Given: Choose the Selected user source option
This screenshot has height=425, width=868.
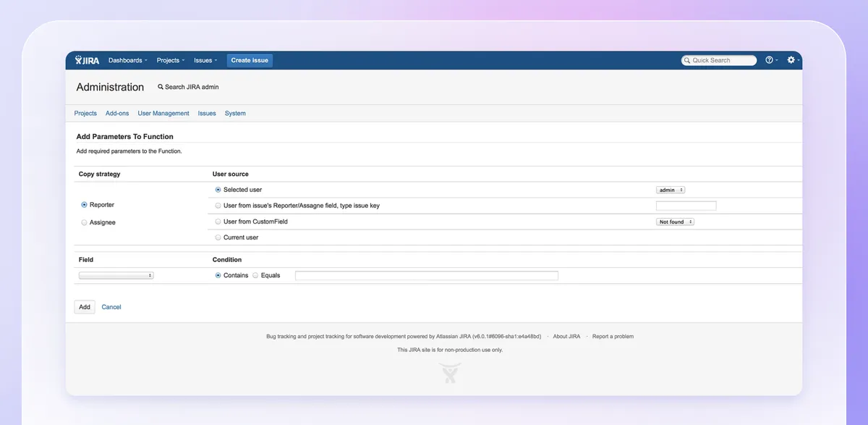Looking at the screenshot, I should (218, 190).
